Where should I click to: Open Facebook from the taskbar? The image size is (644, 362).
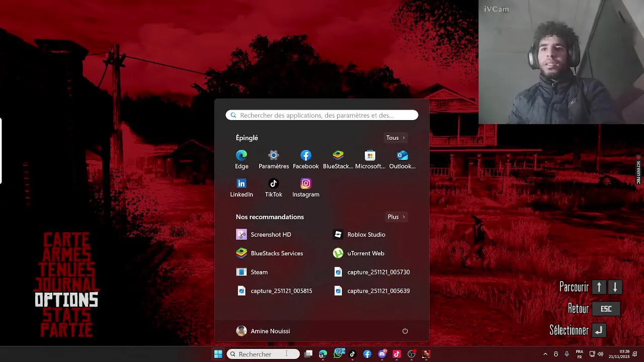tap(367, 354)
